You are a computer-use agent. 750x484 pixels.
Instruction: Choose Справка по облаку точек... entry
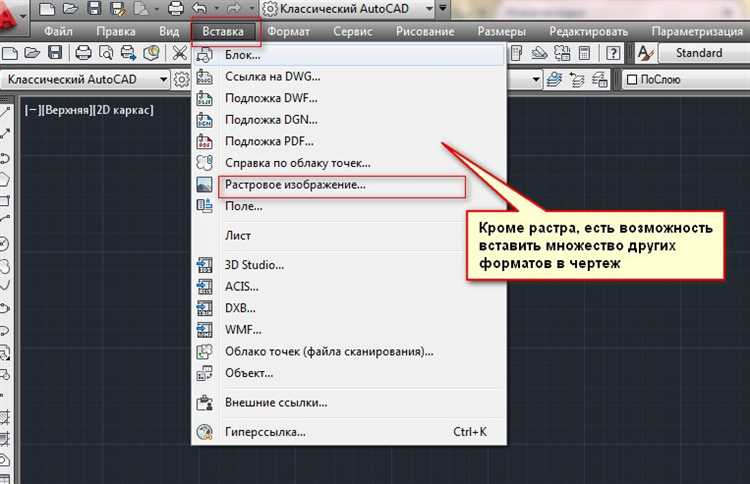point(349,163)
